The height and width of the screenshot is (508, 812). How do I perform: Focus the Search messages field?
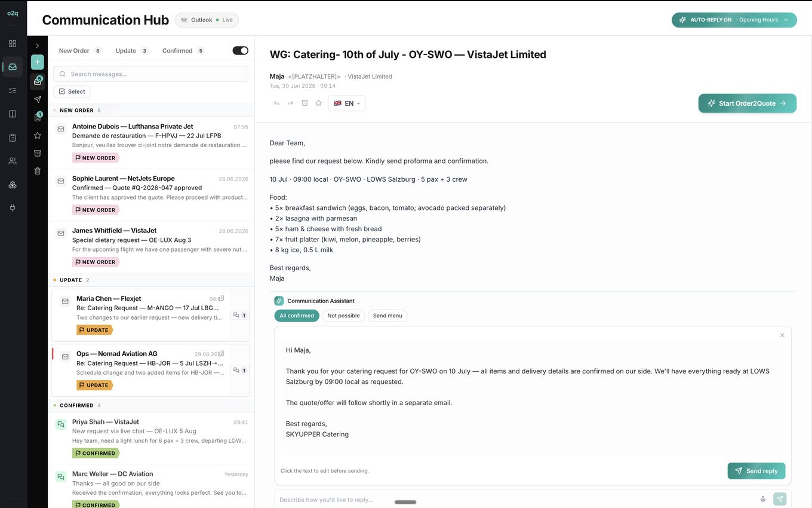(x=150, y=74)
